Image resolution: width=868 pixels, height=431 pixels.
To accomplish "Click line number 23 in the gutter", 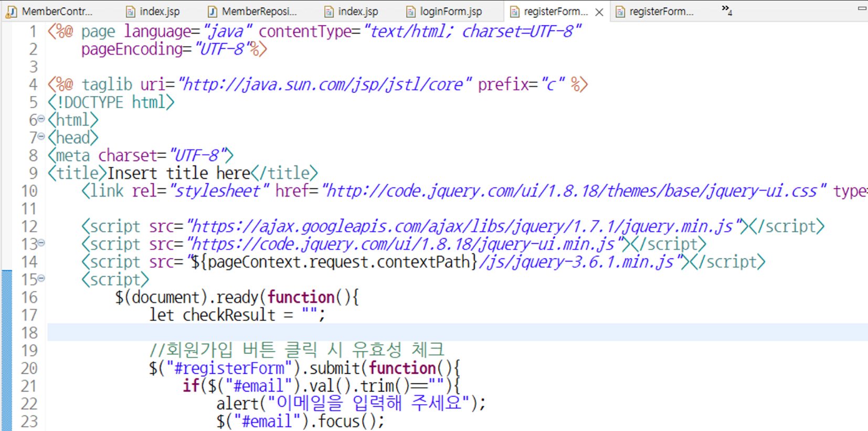I will [x=29, y=421].
